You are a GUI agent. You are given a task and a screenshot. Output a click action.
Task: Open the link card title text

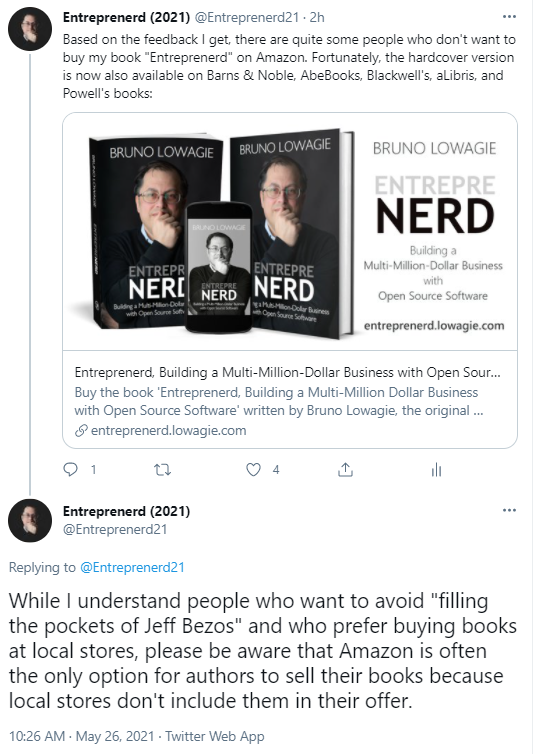pyautogui.click(x=287, y=373)
